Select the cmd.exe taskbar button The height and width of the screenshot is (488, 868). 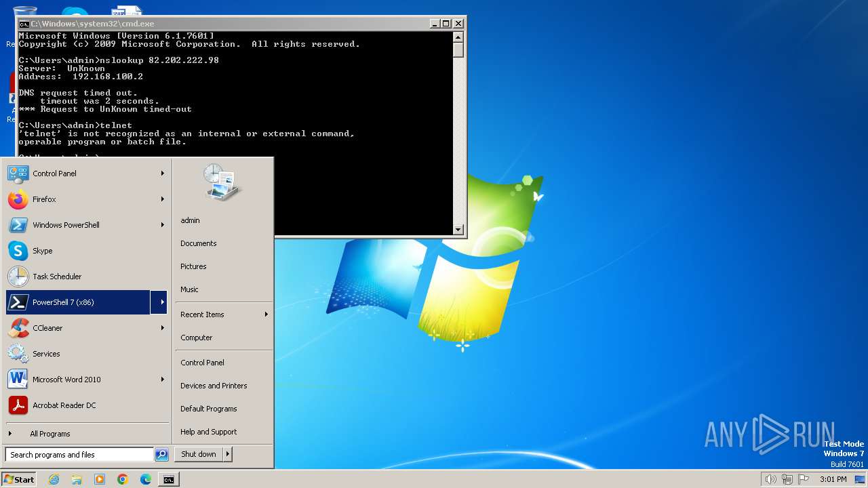pos(168,479)
